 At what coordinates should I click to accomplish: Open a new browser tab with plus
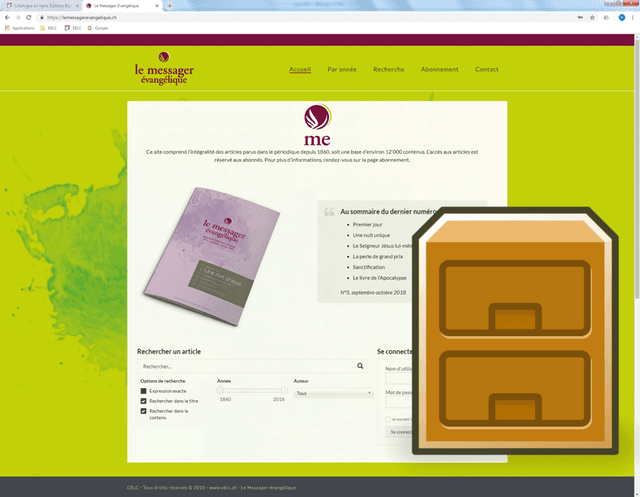tap(169, 6)
